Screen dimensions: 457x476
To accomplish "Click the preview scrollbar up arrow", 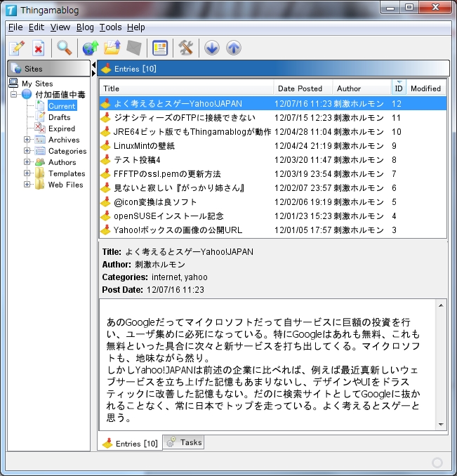I will pyautogui.click(x=441, y=305).
